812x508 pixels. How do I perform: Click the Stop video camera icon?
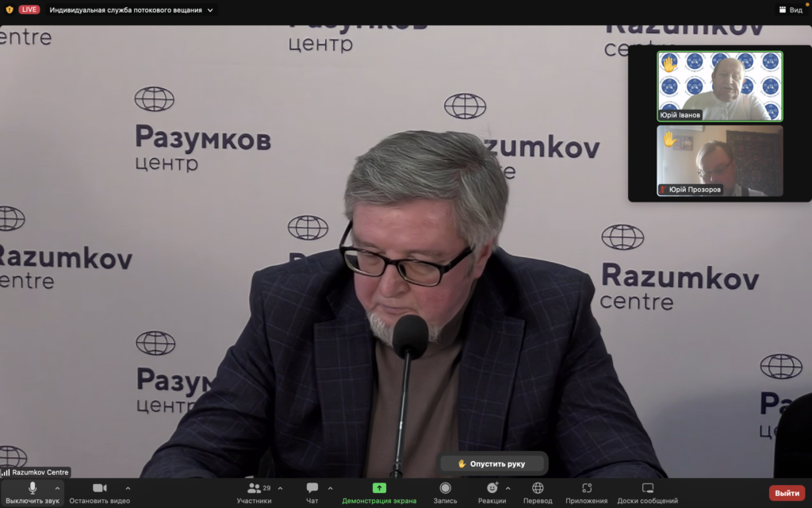pyautogui.click(x=99, y=488)
